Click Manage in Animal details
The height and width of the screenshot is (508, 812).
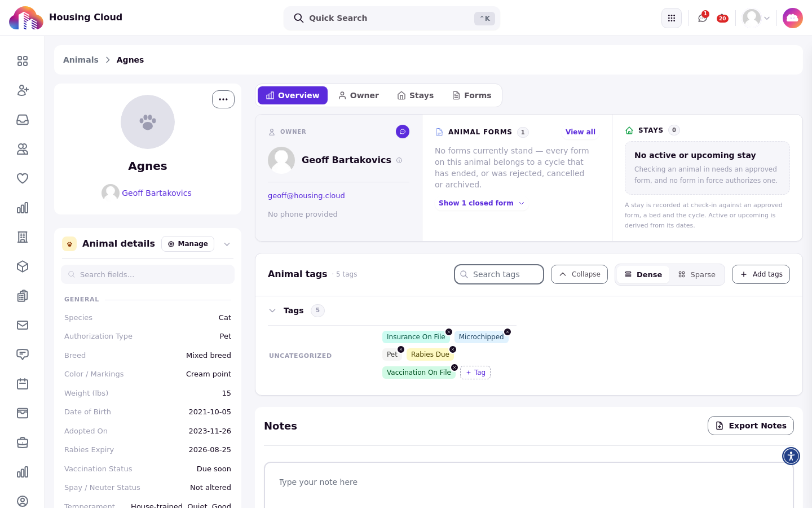[x=188, y=244]
